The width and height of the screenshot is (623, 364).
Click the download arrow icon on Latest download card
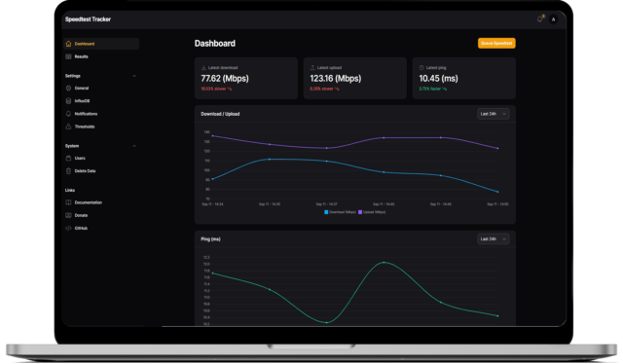click(203, 67)
